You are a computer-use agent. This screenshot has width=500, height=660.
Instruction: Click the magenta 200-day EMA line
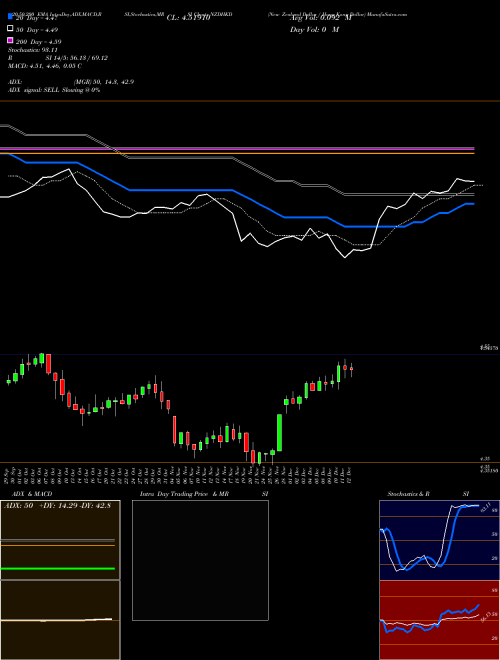[237, 149]
